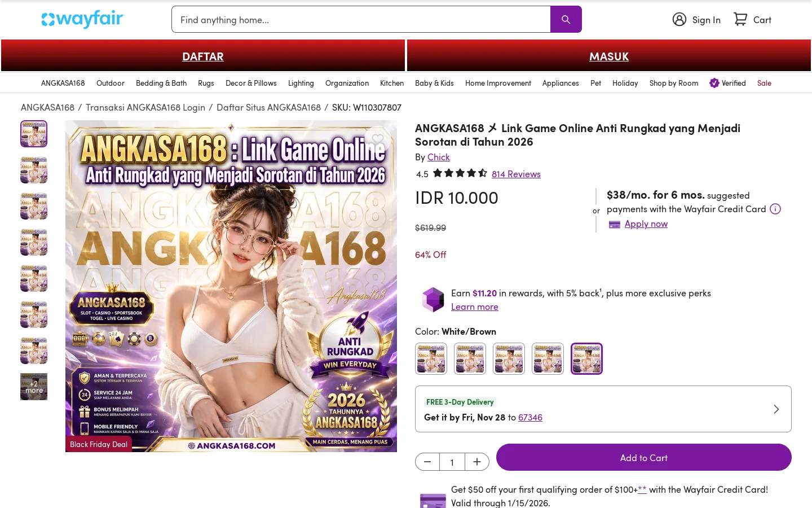Click the MASUK banner button
Image resolution: width=812 pixels, height=508 pixels.
click(x=609, y=56)
